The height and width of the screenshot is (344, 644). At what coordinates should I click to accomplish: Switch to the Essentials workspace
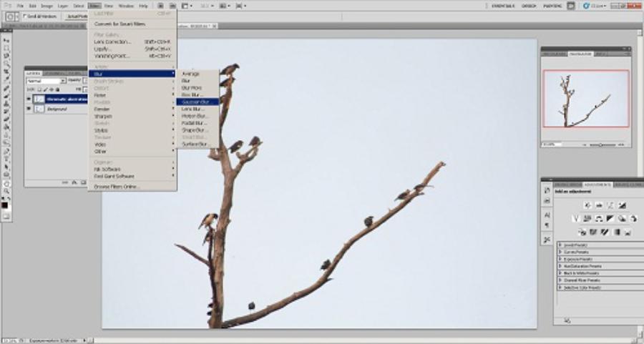(506, 5)
